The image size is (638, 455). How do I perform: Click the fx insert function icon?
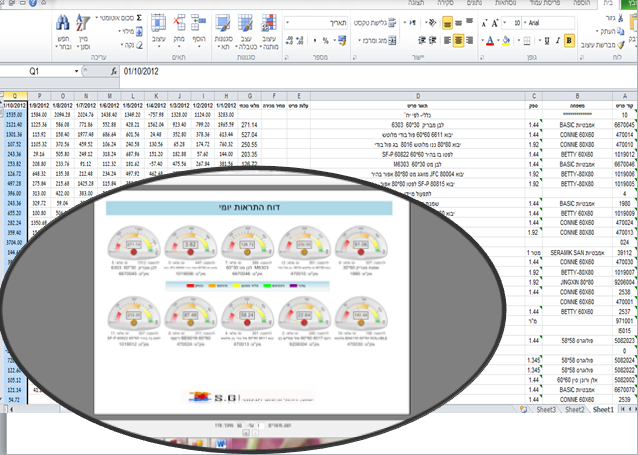(x=114, y=72)
